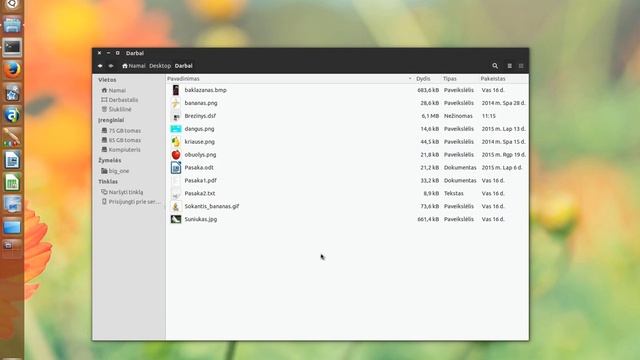Click the baklazanas.bmp file name
Viewport: 640px width, 360px height.
205,90
